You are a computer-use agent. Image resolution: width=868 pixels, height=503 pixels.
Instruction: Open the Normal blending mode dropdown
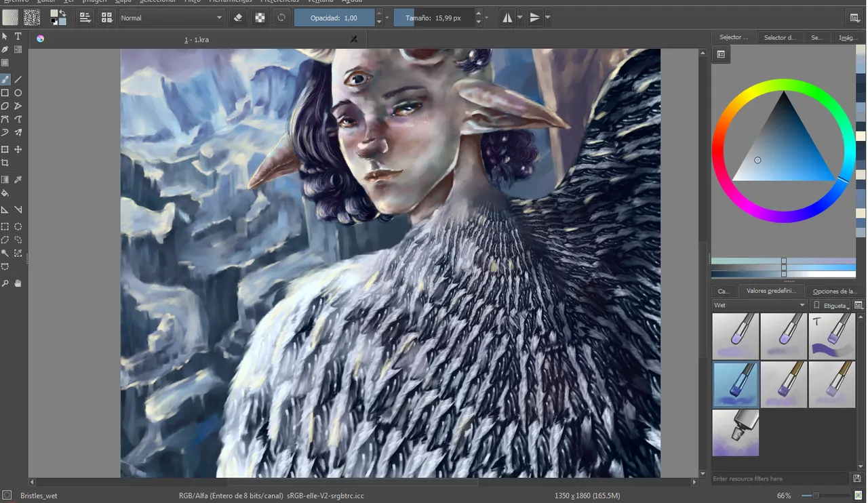pos(172,18)
